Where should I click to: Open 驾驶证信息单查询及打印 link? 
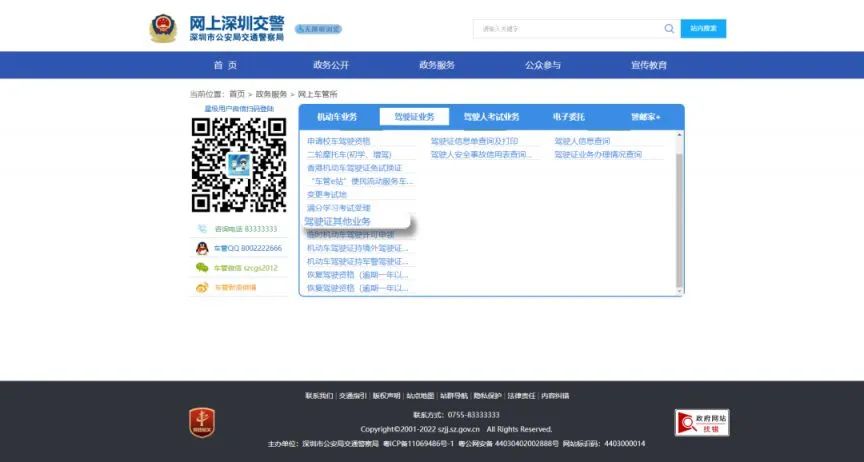click(474, 141)
